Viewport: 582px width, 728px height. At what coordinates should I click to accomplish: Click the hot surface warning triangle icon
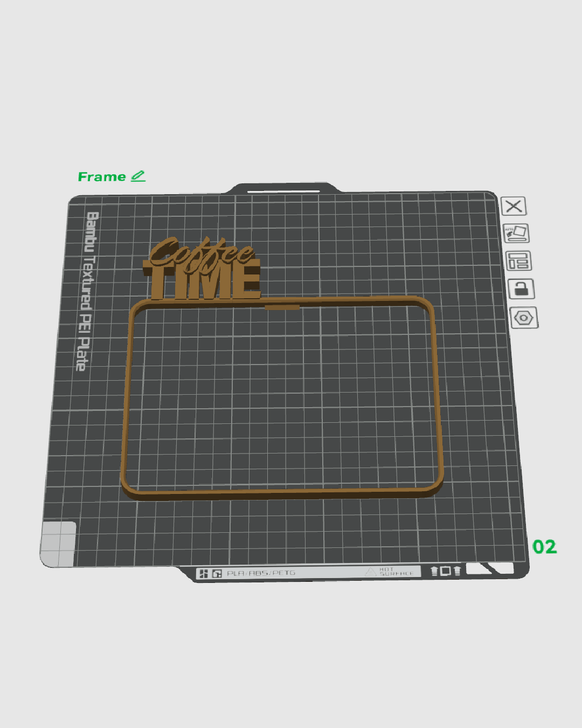pos(371,572)
